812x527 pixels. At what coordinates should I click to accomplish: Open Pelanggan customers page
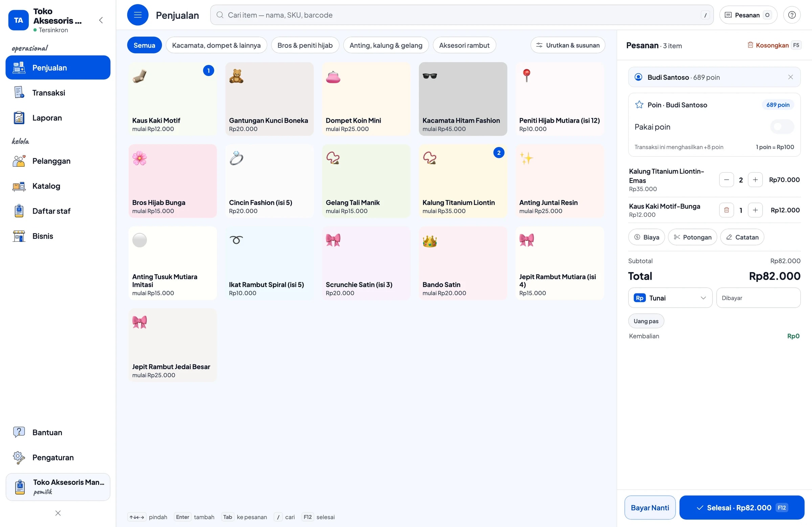point(58,161)
